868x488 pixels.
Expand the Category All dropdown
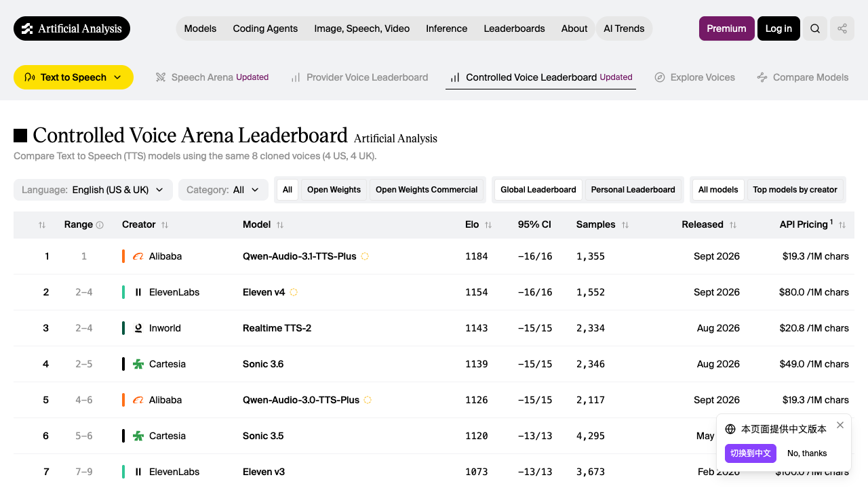pos(223,190)
